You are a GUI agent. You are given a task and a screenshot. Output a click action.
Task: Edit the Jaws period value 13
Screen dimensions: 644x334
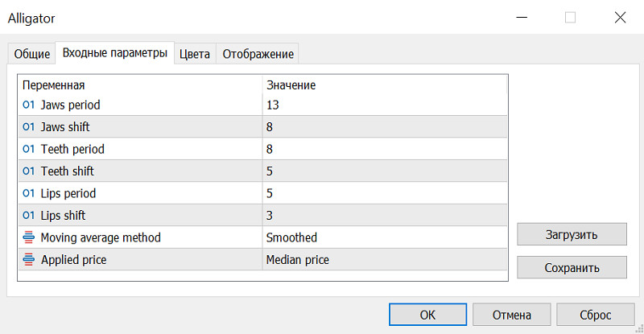pos(384,105)
